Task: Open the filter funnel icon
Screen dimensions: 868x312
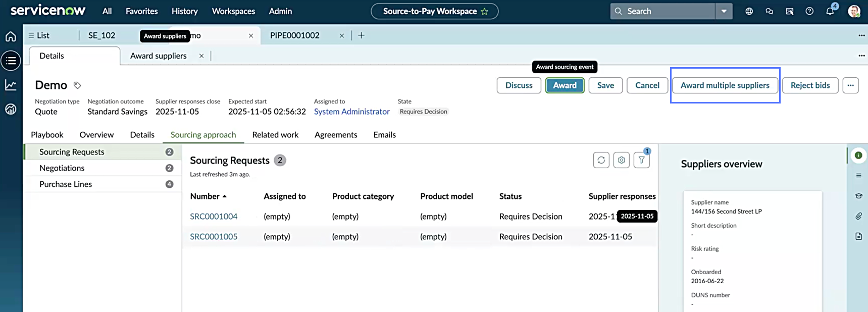Action: [641, 160]
